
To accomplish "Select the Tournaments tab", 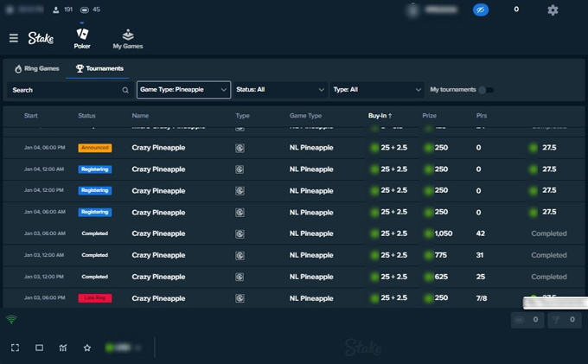I will coord(99,68).
